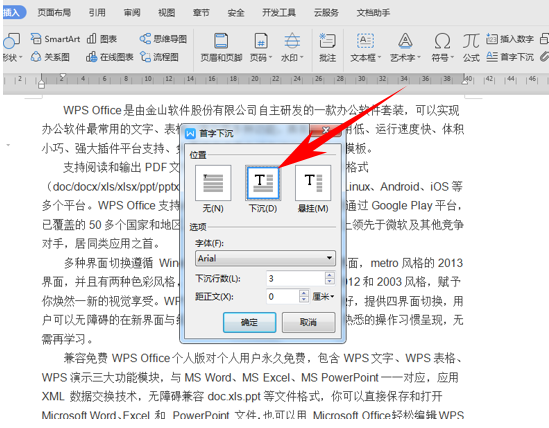Open WordArt (艺术字) gallery
The height and width of the screenshot is (428, 549).
(x=405, y=48)
